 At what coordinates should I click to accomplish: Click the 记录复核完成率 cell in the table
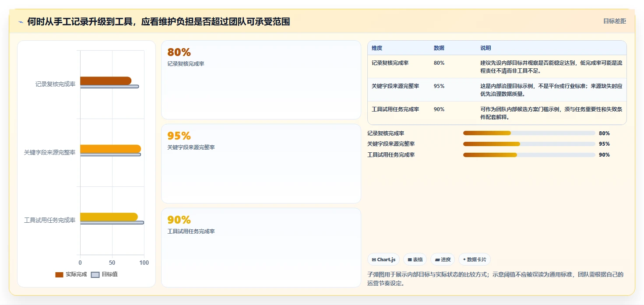point(390,63)
